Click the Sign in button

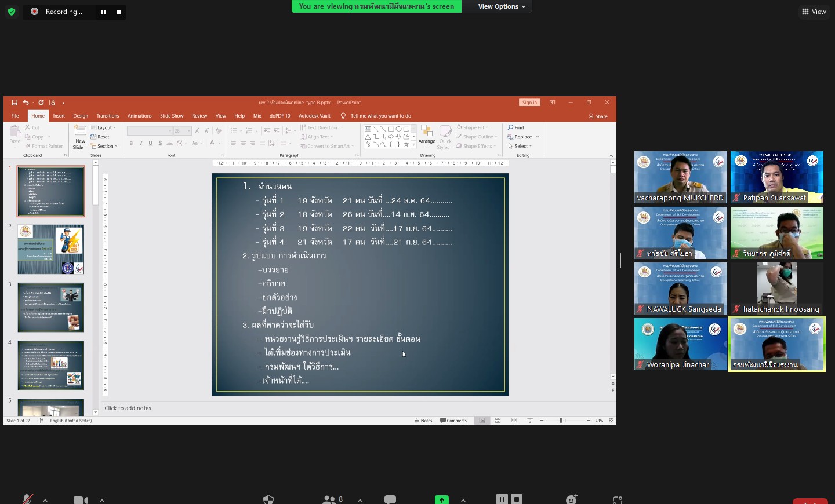point(529,103)
